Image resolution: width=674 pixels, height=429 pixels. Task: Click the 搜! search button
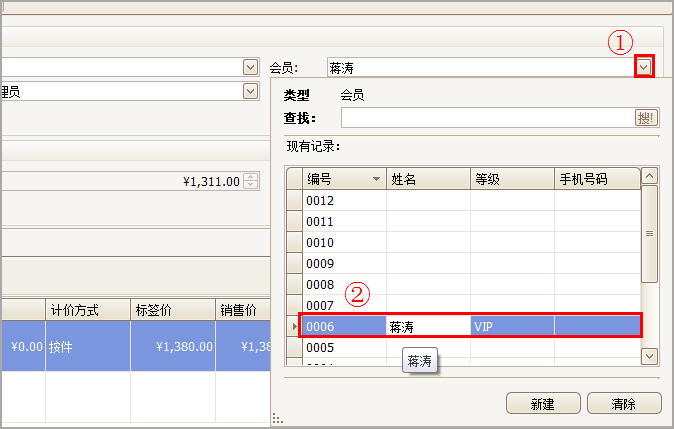(646, 117)
